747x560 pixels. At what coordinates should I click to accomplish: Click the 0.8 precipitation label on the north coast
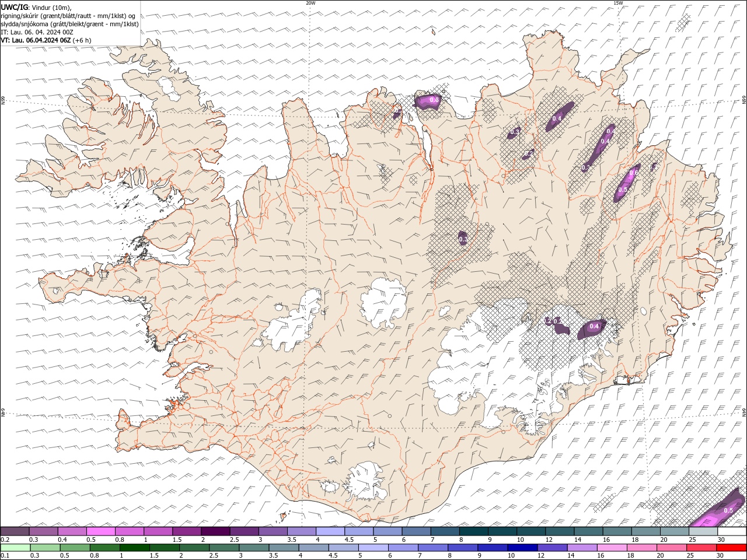tap(434, 100)
